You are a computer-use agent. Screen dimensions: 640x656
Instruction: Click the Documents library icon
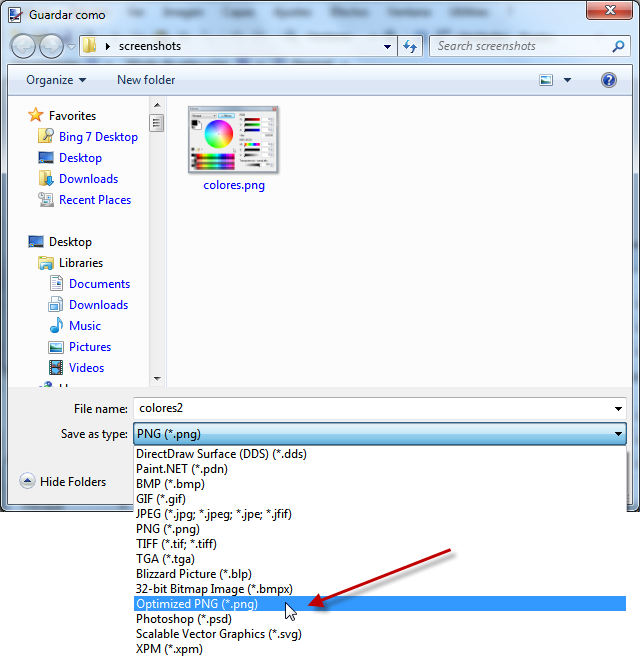pos(56,283)
